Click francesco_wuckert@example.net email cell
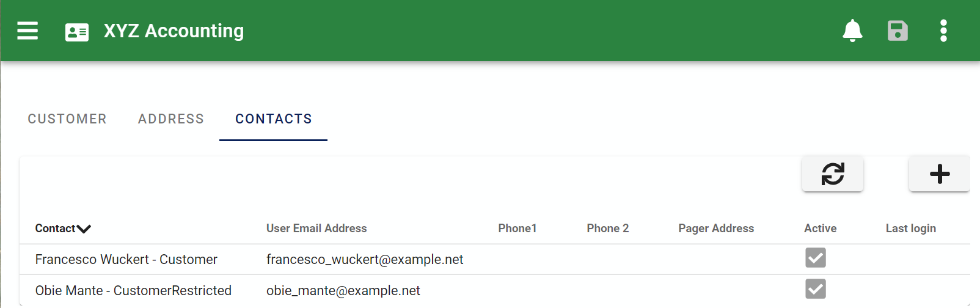Viewport: 980px width, 308px height. point(365,259)
